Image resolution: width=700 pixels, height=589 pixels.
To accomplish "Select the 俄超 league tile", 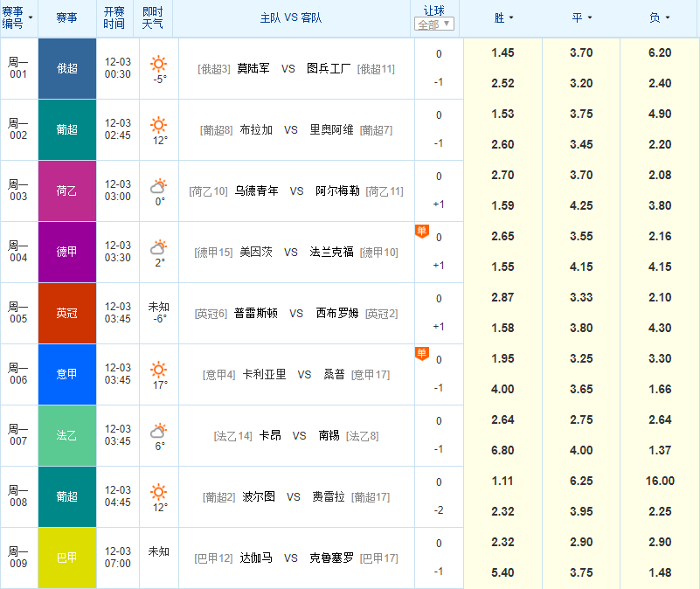I will coord(67,68).
